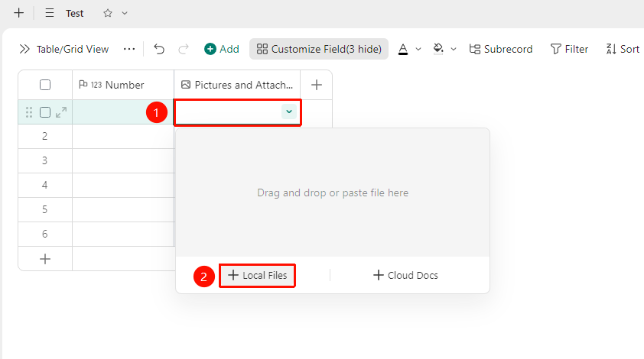Click the Cloud Docs button
644x359 pixels.
coord(405,275)
